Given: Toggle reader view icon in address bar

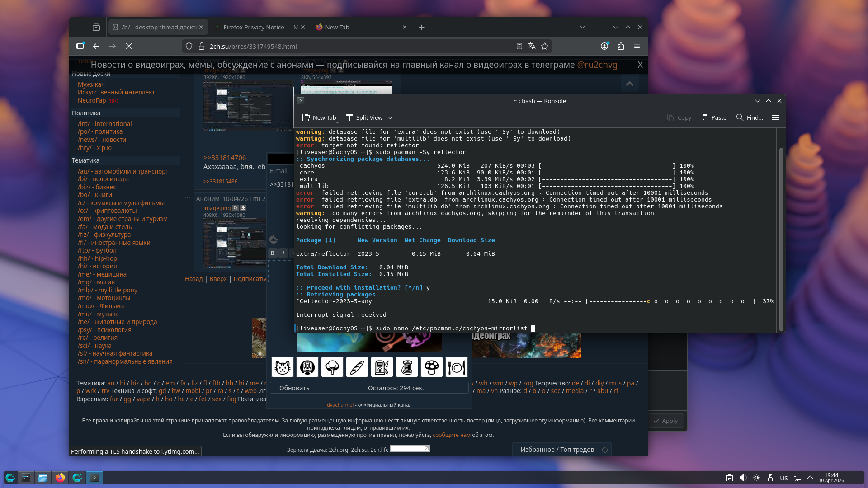Looking at the screenshot, I should [519, 46].
